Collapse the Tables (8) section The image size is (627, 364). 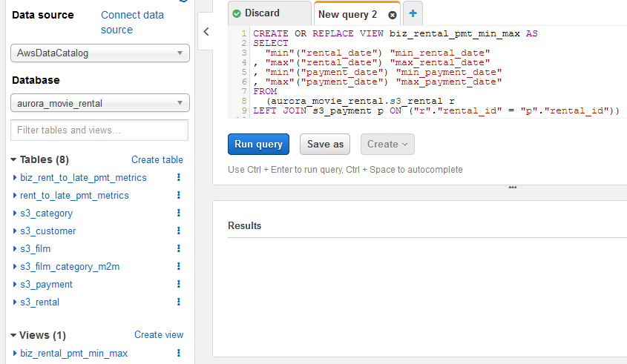[x=14, y=160]
